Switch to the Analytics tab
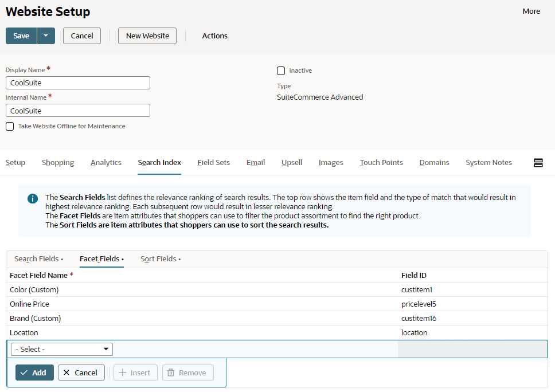The image size is (555, 392). (x=106, y=162)
